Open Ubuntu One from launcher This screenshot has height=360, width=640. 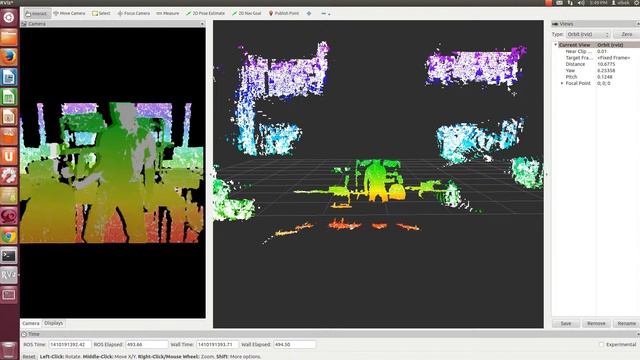(9, 156)
